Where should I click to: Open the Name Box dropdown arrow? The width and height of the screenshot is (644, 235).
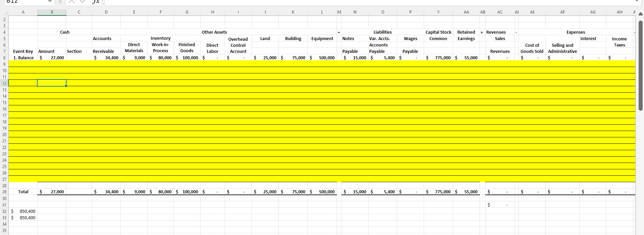point(50,1)
